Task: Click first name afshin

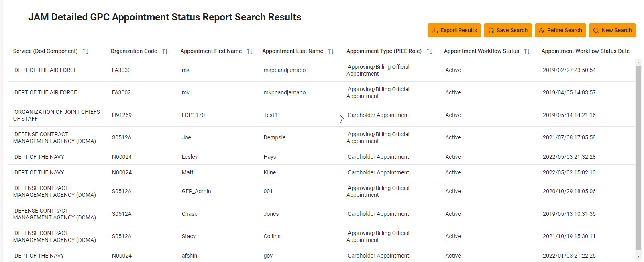Action: 190,256
